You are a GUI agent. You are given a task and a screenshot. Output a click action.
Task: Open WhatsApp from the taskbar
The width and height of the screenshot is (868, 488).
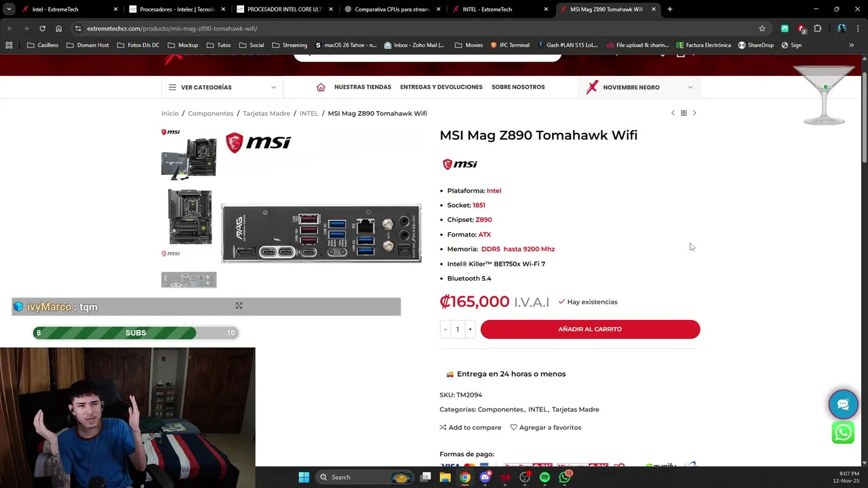coord(565,477)
